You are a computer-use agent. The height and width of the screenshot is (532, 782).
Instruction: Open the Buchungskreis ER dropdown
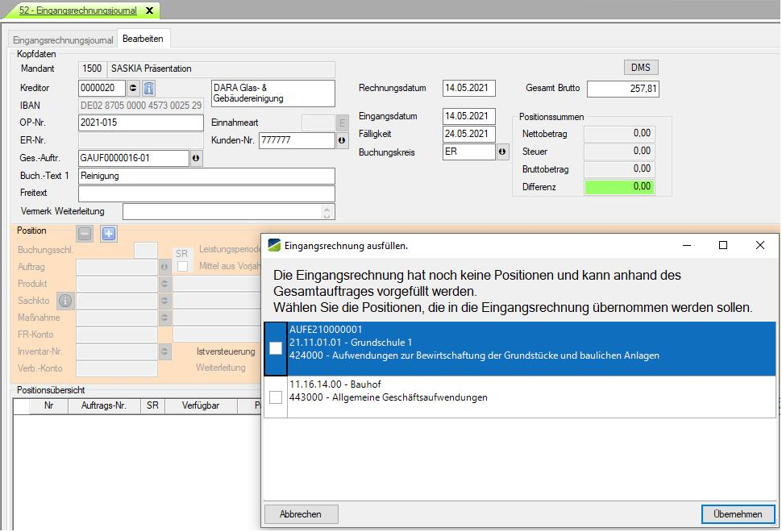pos(503,152)
